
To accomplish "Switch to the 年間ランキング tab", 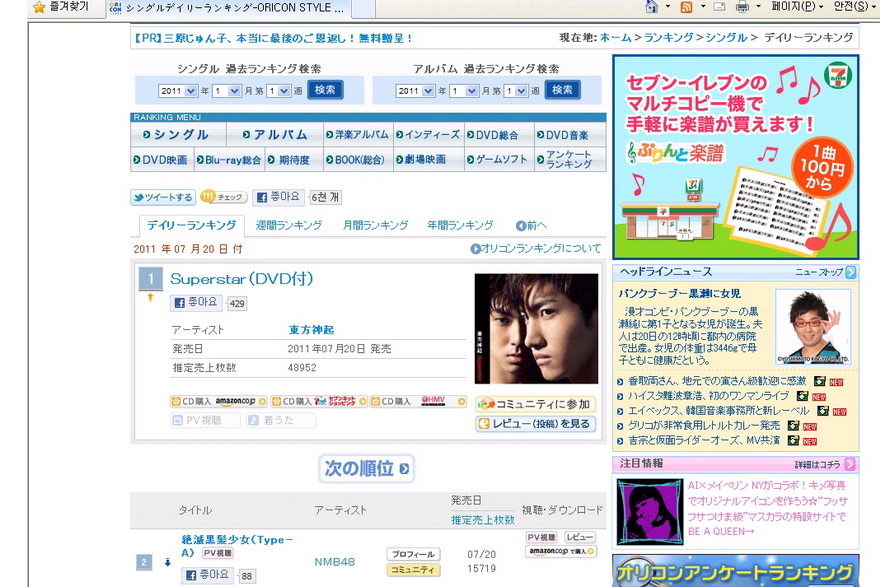I will [460, 226].
